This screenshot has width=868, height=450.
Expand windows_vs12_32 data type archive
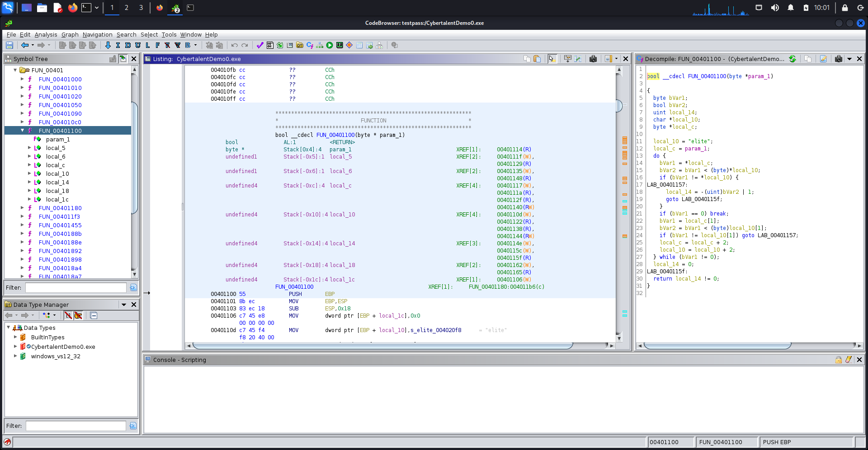[15, 356]
